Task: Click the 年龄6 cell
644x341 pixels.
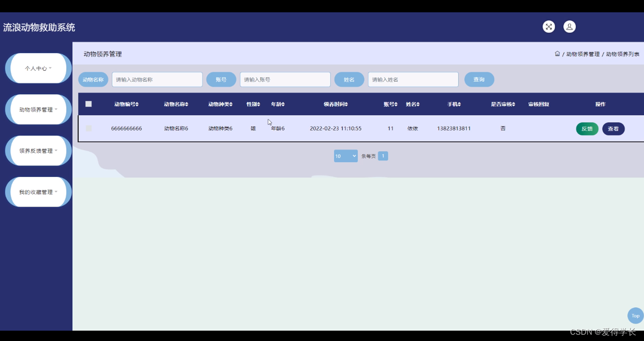Action: click(278, 129)
